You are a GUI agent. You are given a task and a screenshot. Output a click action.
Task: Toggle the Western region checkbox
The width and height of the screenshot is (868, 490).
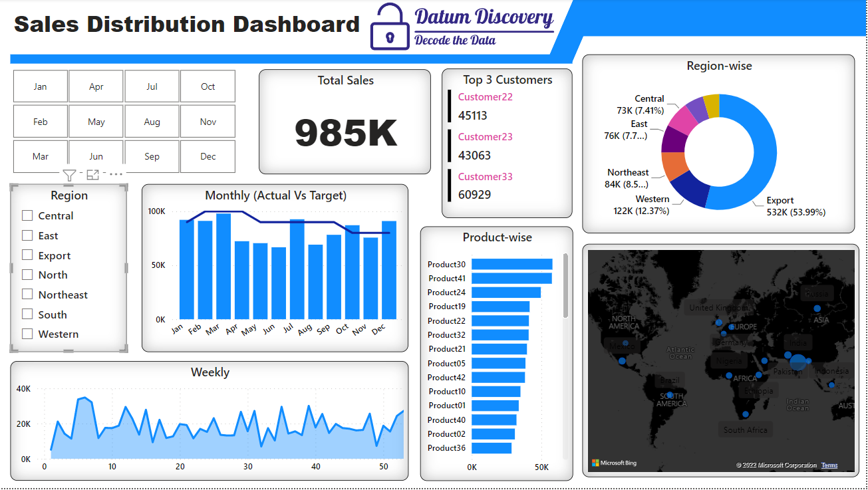[27, 334]
